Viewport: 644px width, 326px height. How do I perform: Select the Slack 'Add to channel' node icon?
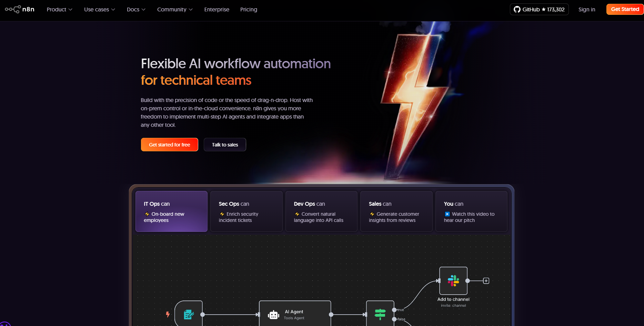453,280
